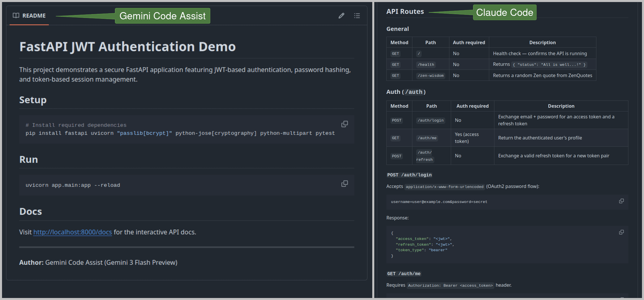644x300 pixels.
Task: Click the /zen-wisdom path cell
Action: pos(431,76)
